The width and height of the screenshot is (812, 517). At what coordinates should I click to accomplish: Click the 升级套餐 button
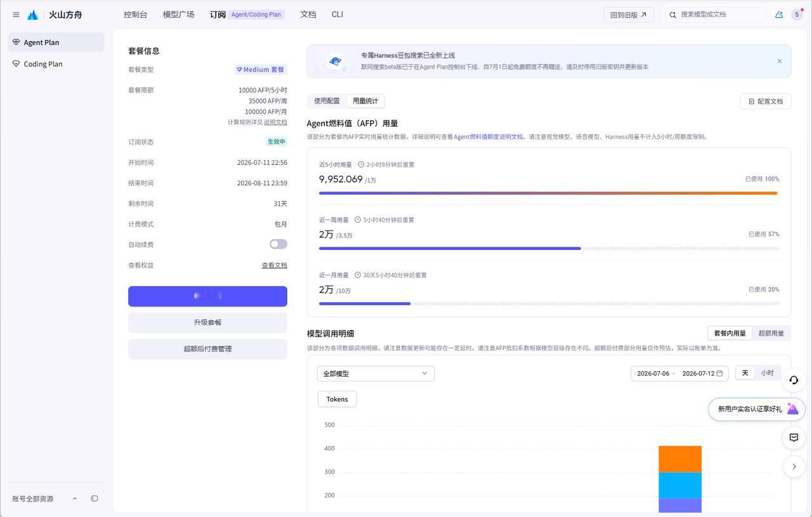(x=207, y=322)
